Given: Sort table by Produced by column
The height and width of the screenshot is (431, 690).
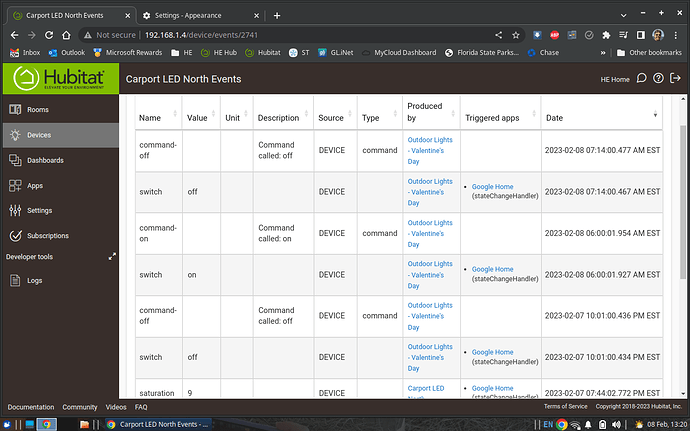Looking at the screenshot, I should point(431,113).
